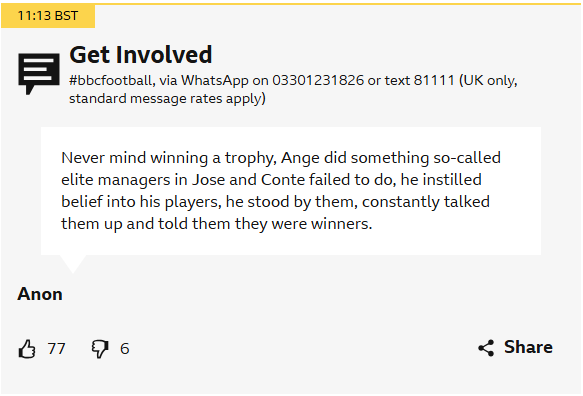Viewport: 583px width, 396px height.
Task: Open the 11:13 BST timestamp
Action: pyautogui.click(x=48, y=16)
